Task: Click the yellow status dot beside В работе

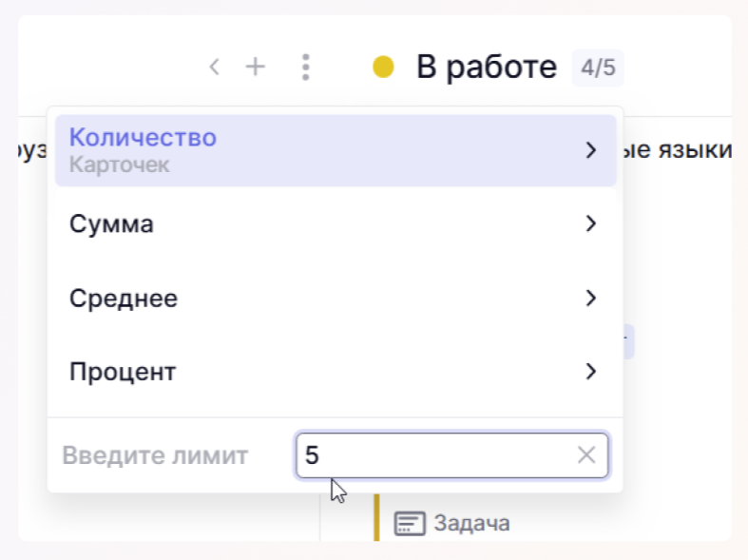Action: point(383,67)
